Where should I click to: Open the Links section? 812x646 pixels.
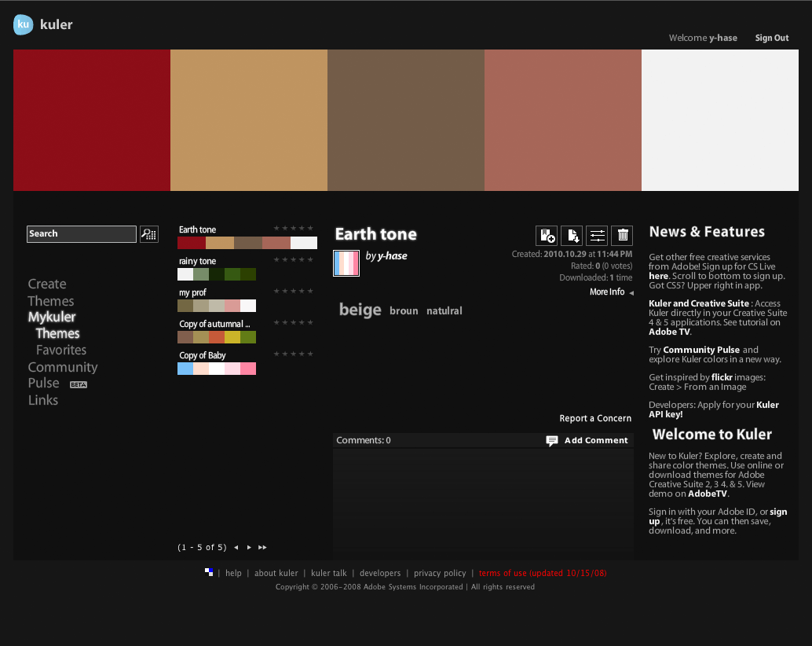43,400
